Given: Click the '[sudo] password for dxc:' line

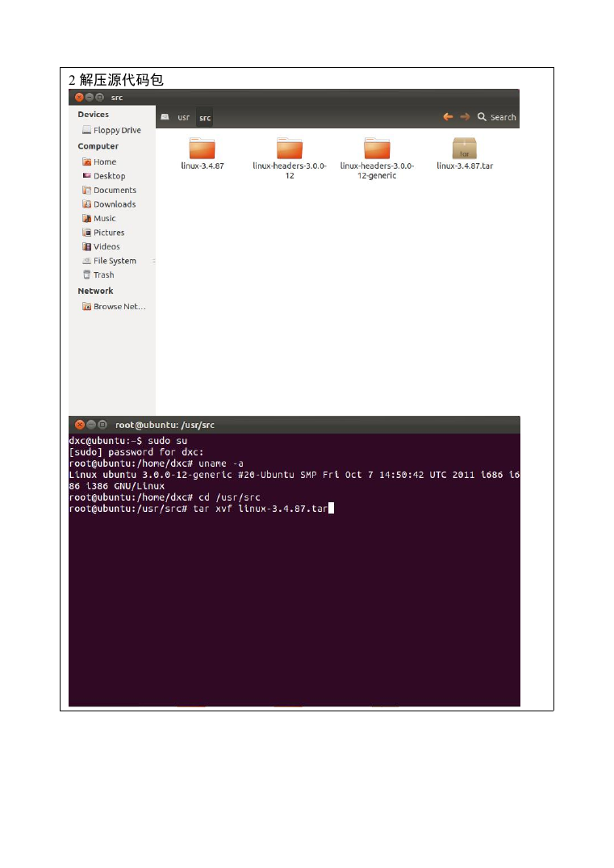Looking at the screenshot, I should (136, 451).
